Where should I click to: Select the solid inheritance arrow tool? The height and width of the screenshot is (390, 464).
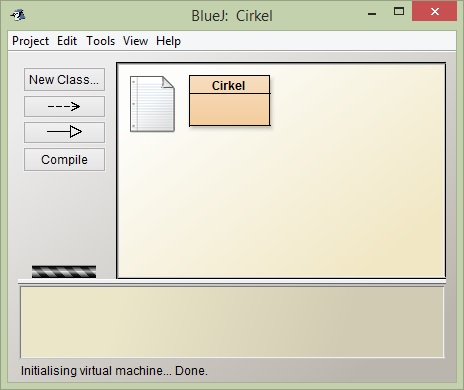64,132
